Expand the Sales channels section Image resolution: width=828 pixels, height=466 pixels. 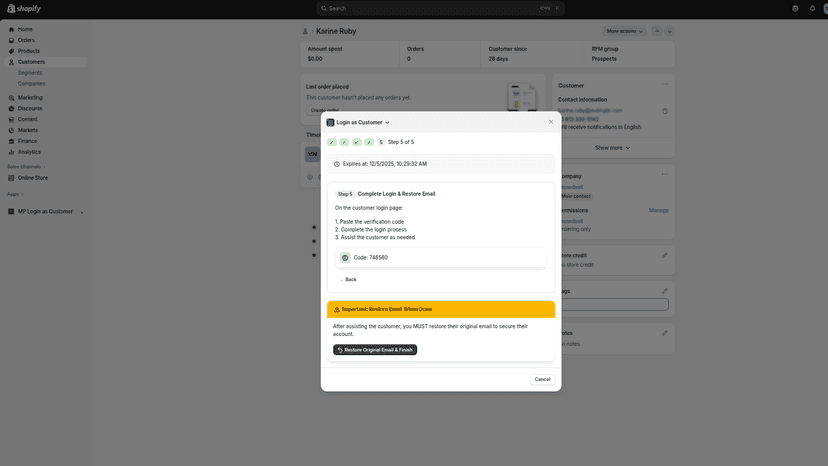26,166
